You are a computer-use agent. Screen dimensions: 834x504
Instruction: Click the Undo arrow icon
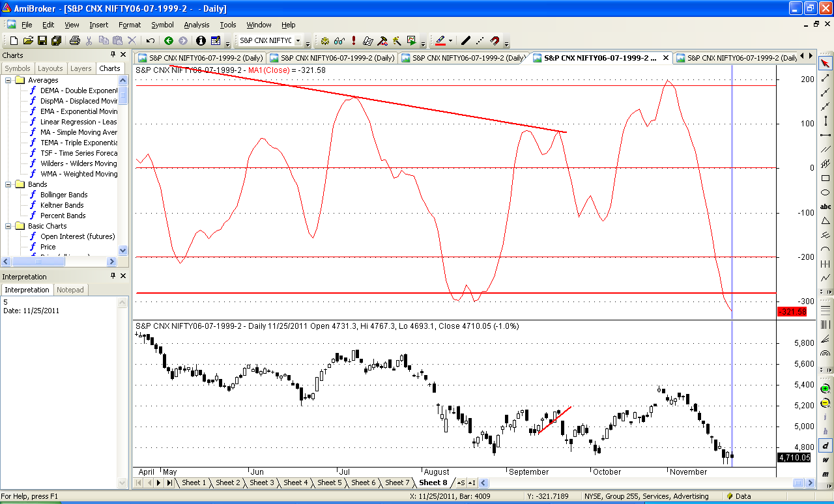coord(150,40)
